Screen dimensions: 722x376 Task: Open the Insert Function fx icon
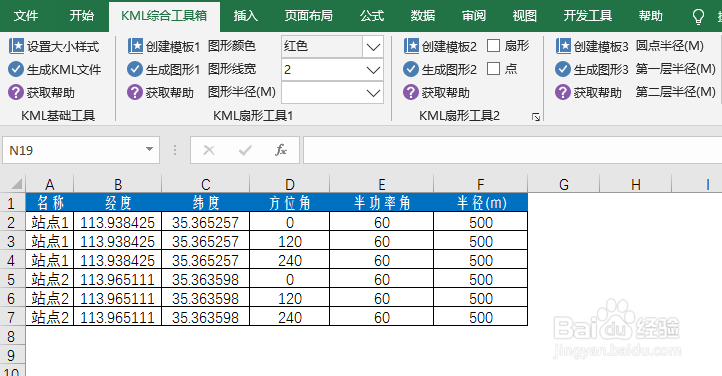coord(280,150)
